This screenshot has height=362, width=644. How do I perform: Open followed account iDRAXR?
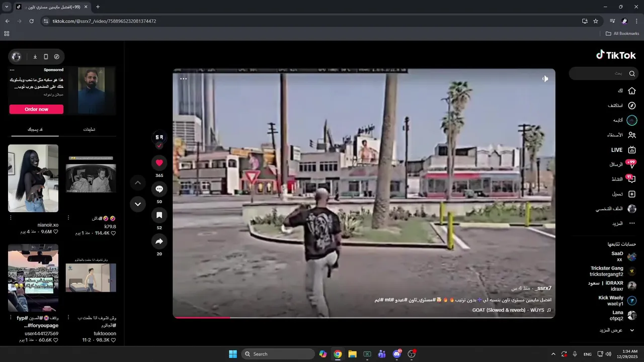612,286
